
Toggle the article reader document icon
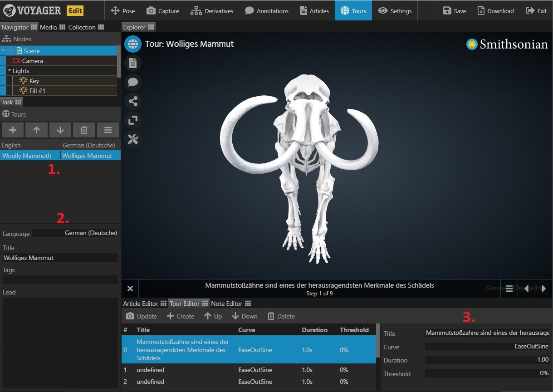pos(133,63)
